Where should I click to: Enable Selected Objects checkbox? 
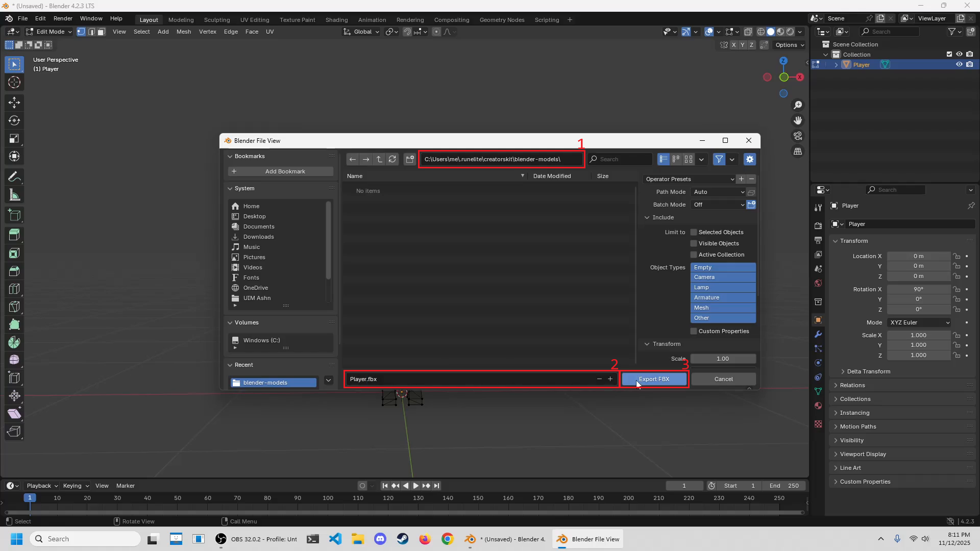(694, 232)
